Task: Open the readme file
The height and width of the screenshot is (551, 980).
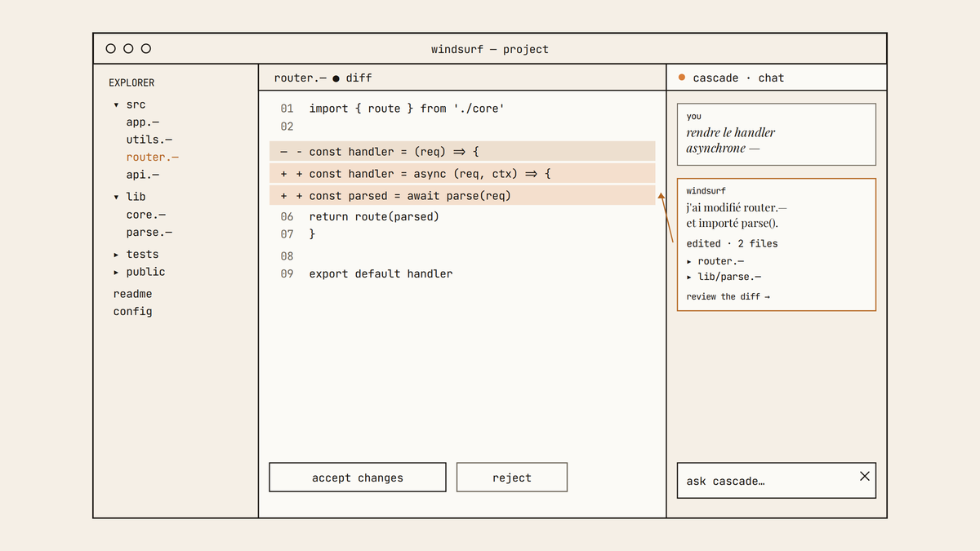Action: pos(133,294)
